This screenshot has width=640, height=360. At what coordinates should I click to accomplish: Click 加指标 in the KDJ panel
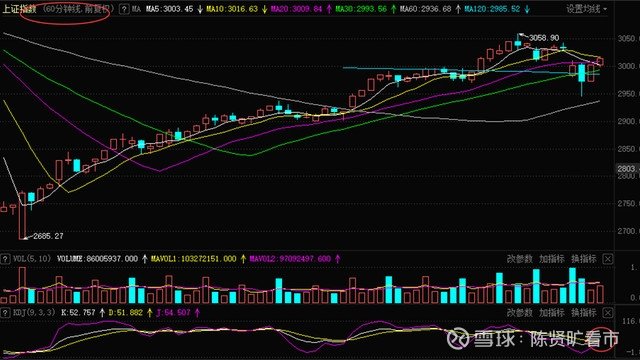coord(551,313)
